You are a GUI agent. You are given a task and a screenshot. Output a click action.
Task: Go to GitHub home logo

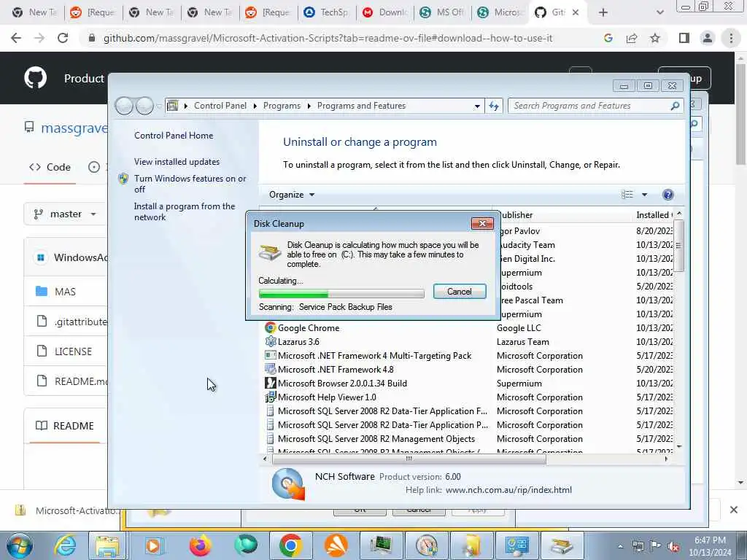point(36,77)
